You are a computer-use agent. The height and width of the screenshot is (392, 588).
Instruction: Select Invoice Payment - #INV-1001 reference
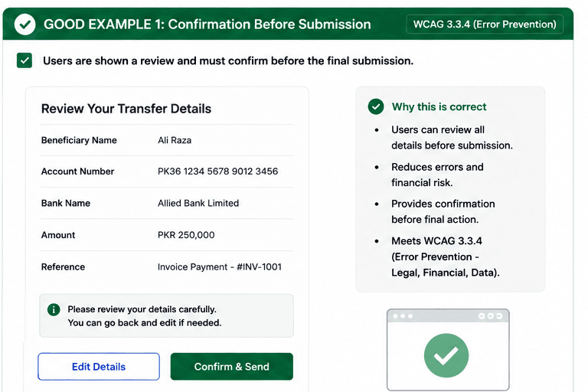point(220,267)
